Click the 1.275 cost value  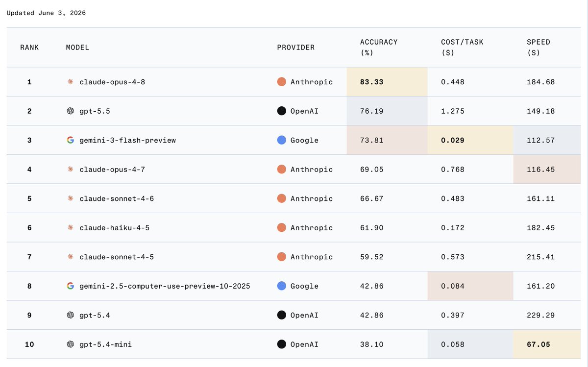pos(453,111)
